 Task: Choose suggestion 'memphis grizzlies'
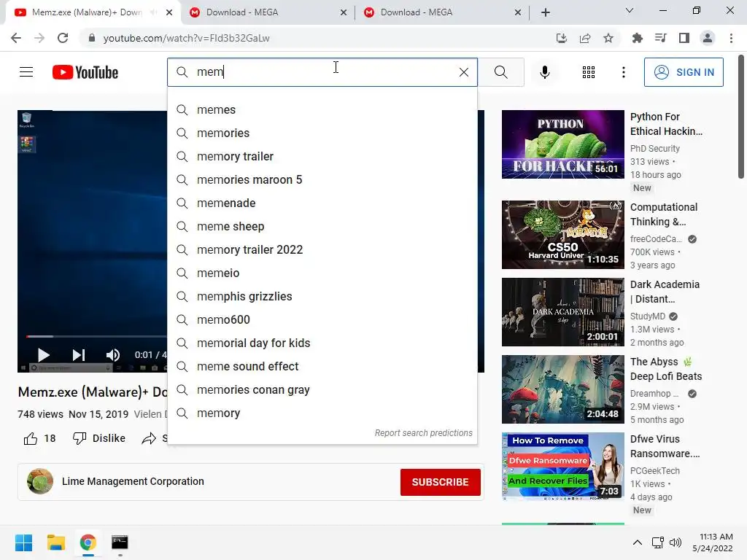[x=322, y=296]
